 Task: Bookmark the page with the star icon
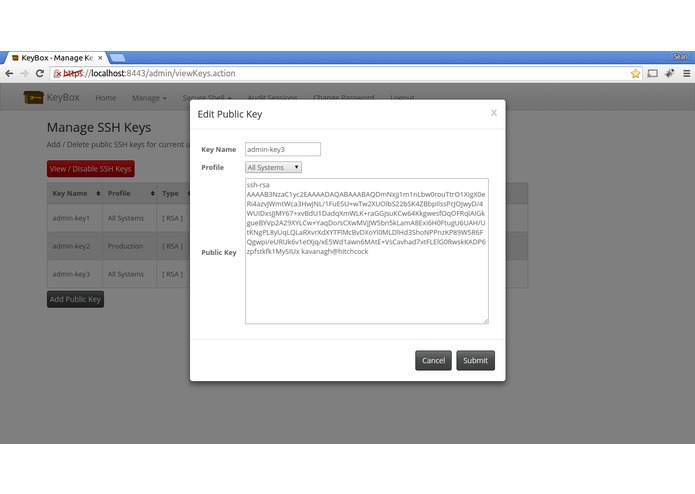[x=635, y=74]
